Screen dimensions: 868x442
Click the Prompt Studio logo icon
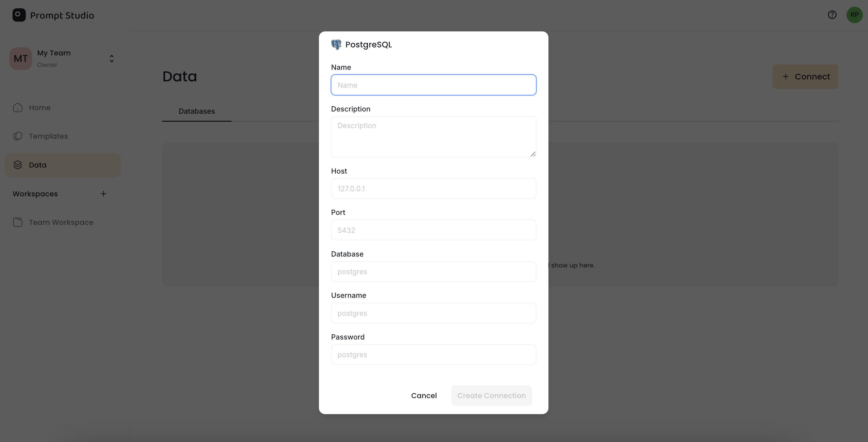click(19, 15)
